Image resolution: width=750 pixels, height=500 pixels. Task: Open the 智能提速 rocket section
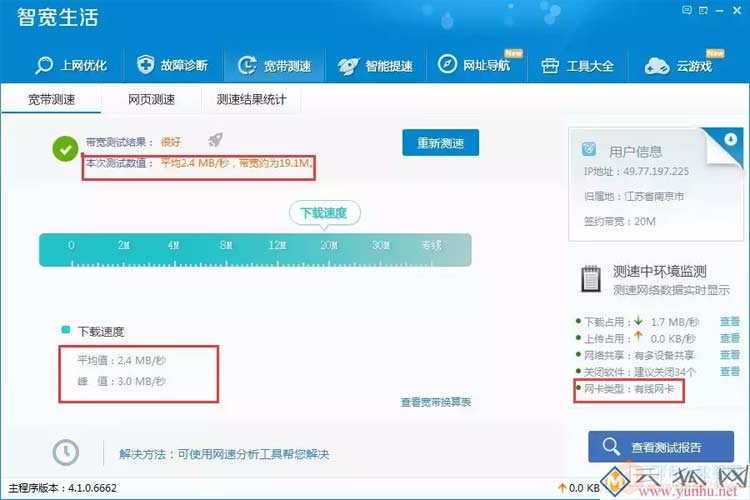[375, 66]
